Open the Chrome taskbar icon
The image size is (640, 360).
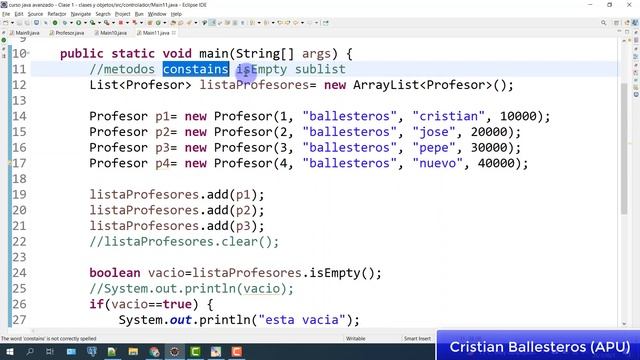click(x=154, y=351)
